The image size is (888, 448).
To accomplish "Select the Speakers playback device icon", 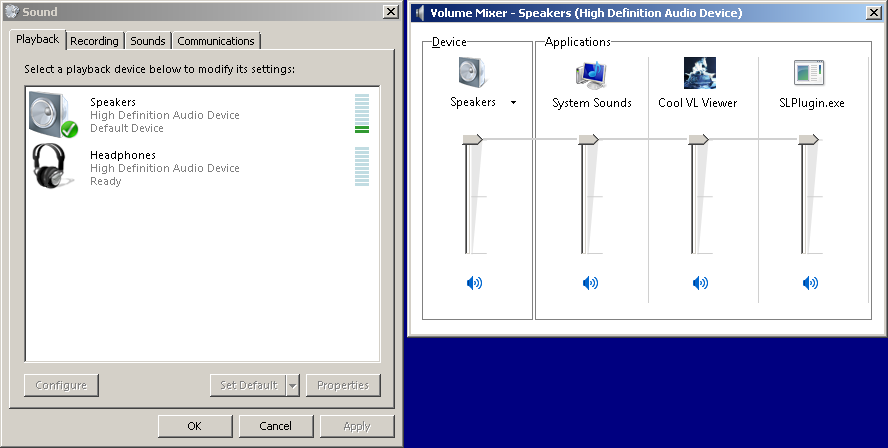I will click(x=52, y=114).
